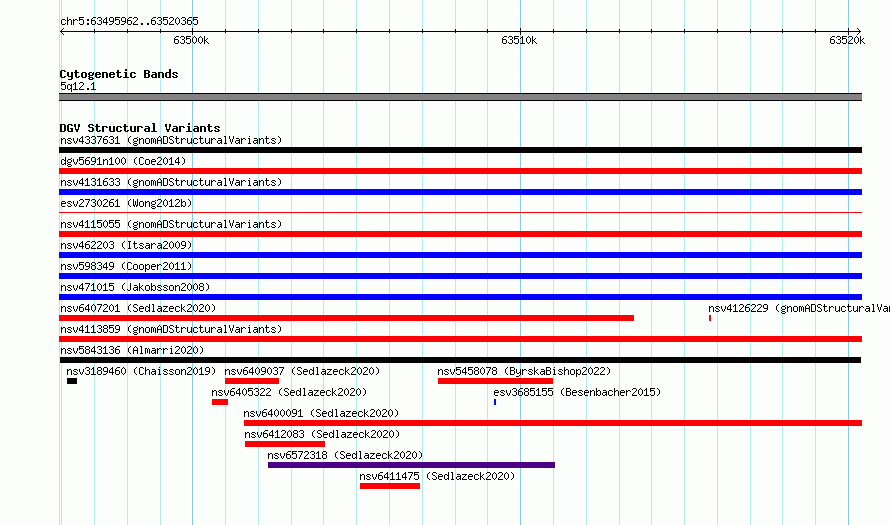The height and width of the screenshot is (525, 890).
Task: Open nsv4337631 (gnomADStructuralVariants) label
Action: click(x=171, y=140)
